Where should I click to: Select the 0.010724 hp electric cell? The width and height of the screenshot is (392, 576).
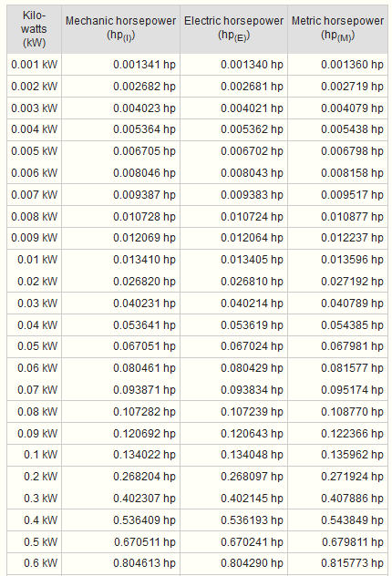pyautogui.click(x=233, y=216)
